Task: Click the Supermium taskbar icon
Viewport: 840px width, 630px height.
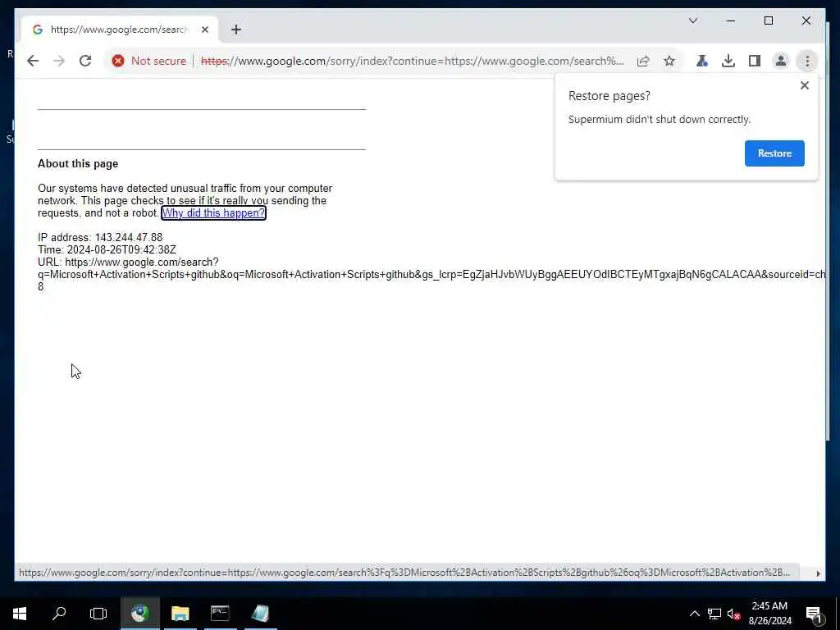Action: tap(139, 614)
